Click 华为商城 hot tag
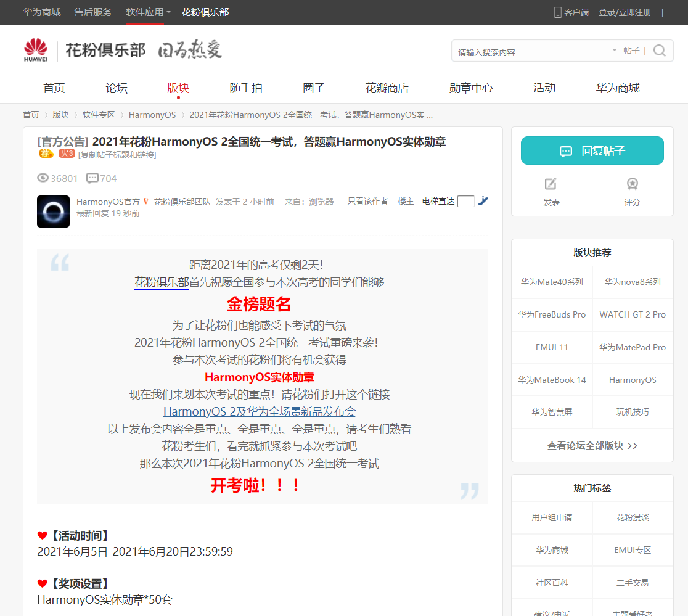The height and width of the screenshot is (616, 688). coord(552,550)
